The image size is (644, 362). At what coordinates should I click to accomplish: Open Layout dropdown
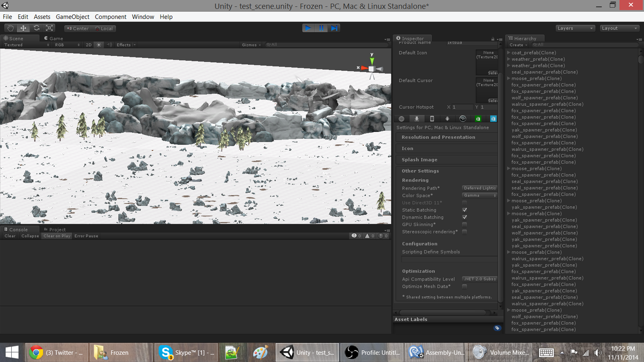pyautogui.click(x=620, y=28)
